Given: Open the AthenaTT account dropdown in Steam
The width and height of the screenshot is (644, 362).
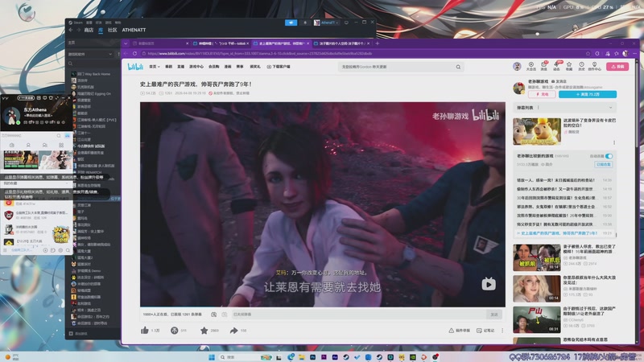Looking at the screenshot, I should (327, 23).
